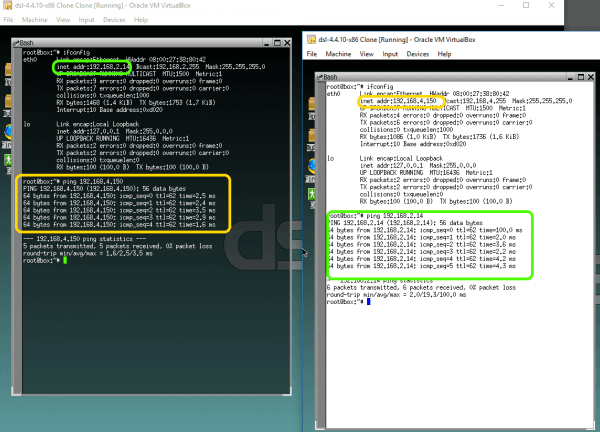
Task: Open Machine menu in front dsl Clone window
Action: pos(338,54)
